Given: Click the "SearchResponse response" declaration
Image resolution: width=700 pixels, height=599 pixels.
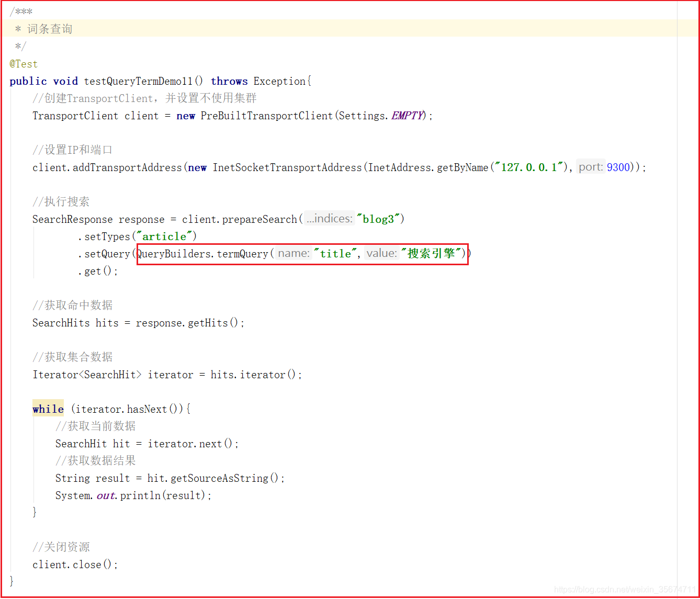Looking at the screenshot, I should tap(98, 219).
